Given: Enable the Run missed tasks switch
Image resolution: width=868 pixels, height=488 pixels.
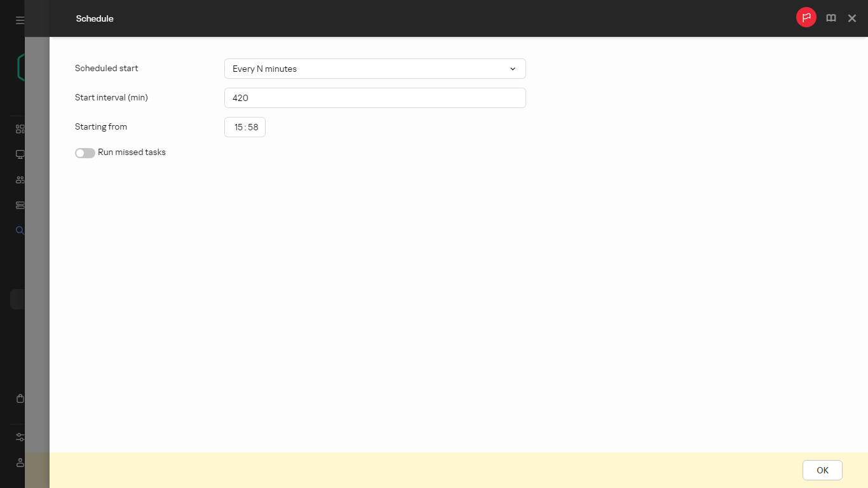Looking at the screenshot, I should point(85,152).
